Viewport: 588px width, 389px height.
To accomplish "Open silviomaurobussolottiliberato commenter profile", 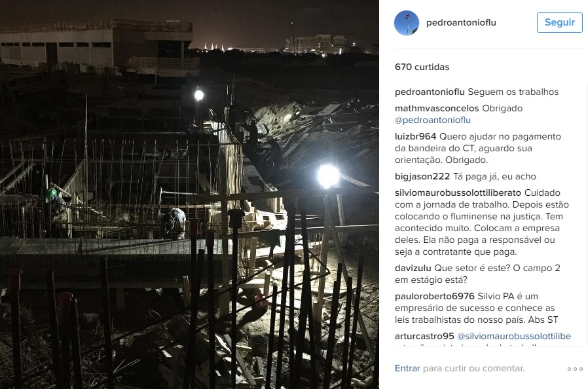I will (458, 193).
